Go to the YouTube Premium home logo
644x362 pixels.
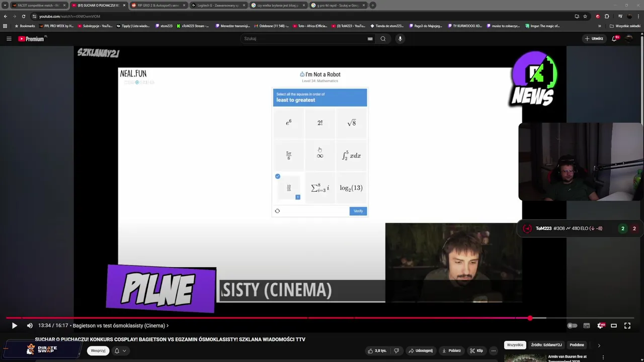(x=32, y=39)
